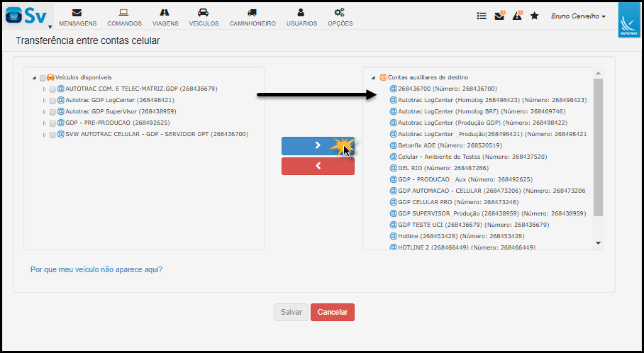Open the Sv logo dropdown
644x353 pixels.
pos(28,16)
